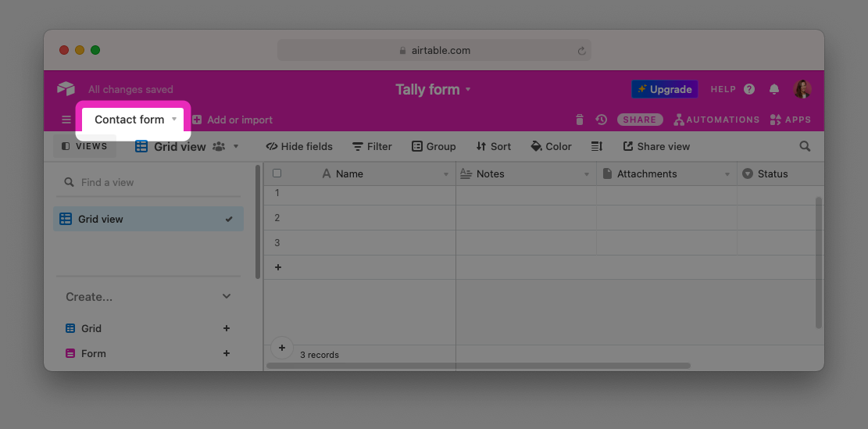Add a new Form view with plus
868x429 pixels.
pos(227,353)
